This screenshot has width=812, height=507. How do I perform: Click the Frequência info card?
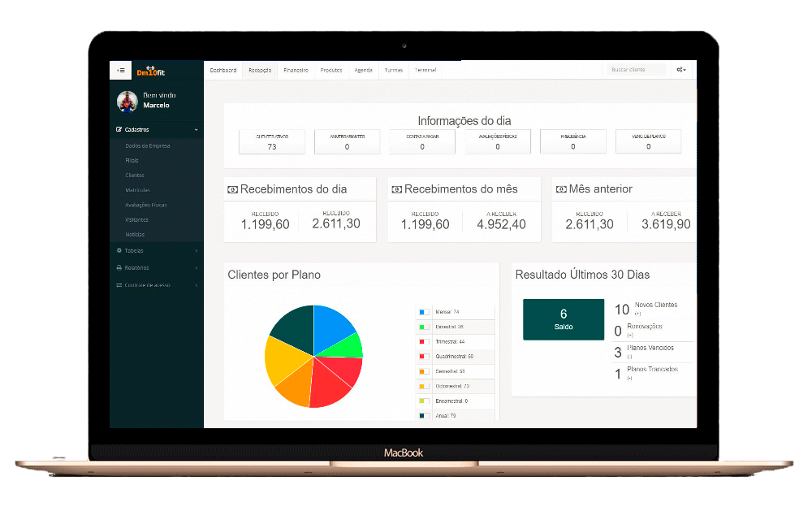[572, 141]
